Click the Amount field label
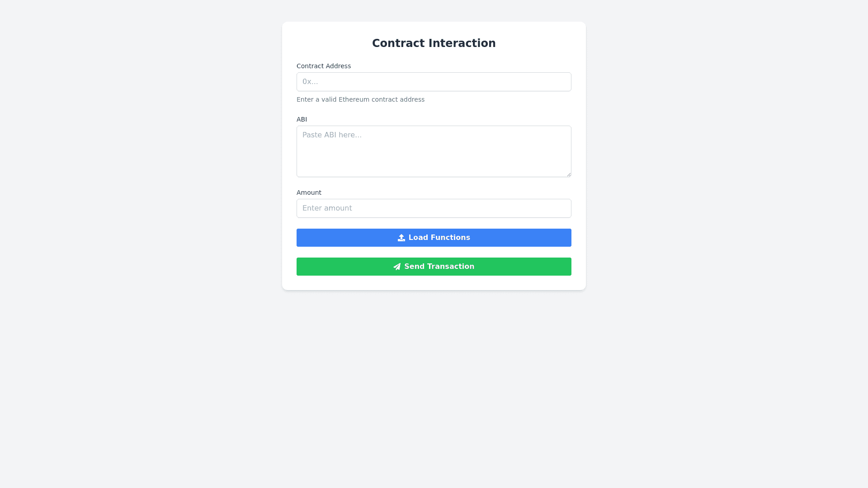868x488 pixels. point(309,192)
